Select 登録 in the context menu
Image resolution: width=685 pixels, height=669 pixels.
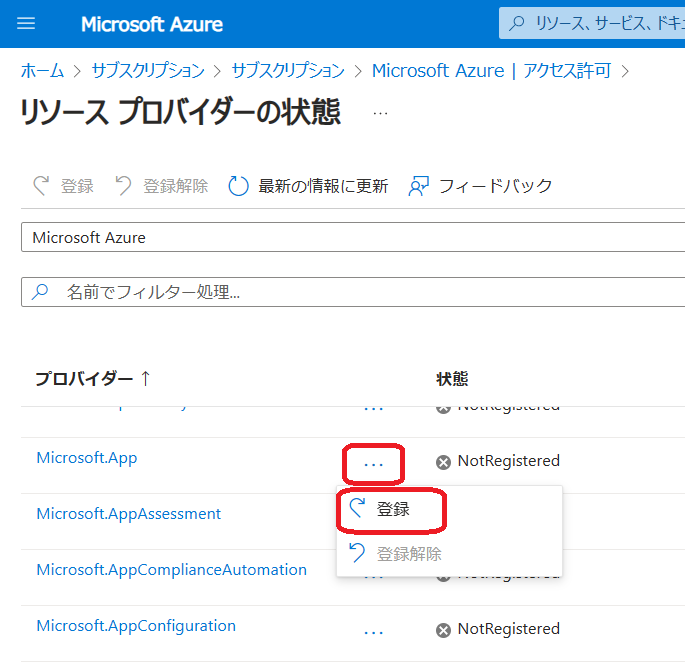pos(449,509)
